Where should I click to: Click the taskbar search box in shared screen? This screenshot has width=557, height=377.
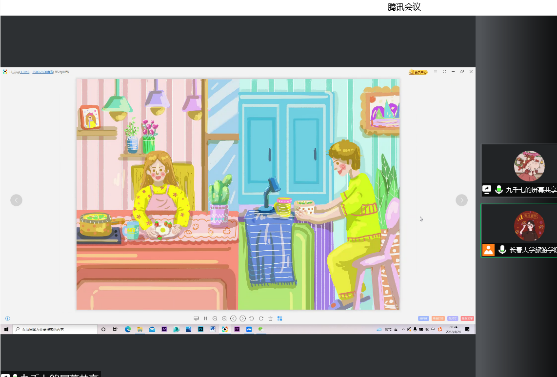[55, 329]
